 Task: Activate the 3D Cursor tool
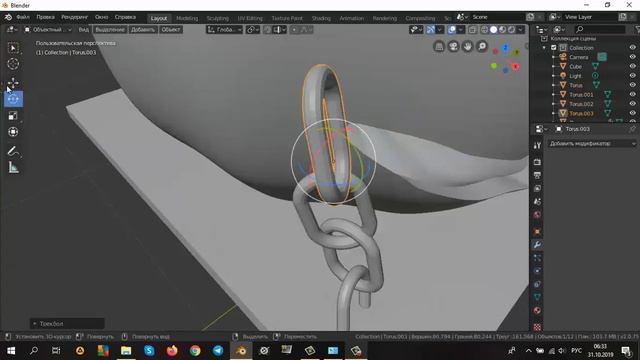tap(13, 64)
